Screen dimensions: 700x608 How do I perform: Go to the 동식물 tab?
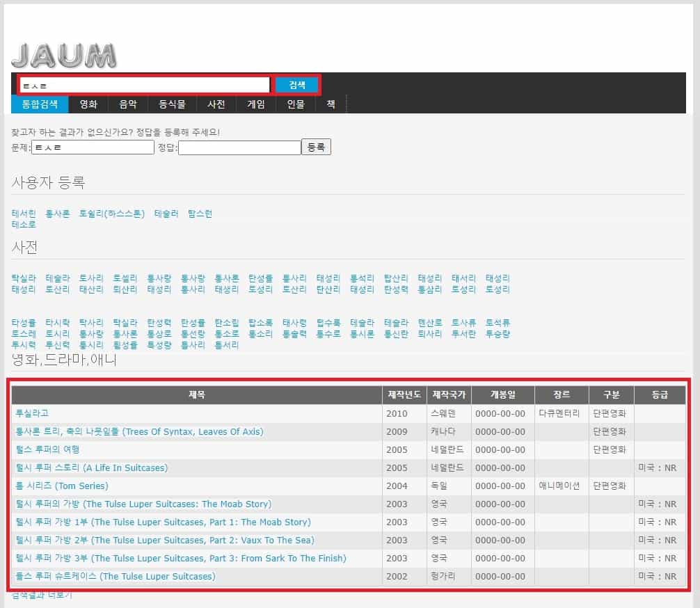click(x=173, y=104)
